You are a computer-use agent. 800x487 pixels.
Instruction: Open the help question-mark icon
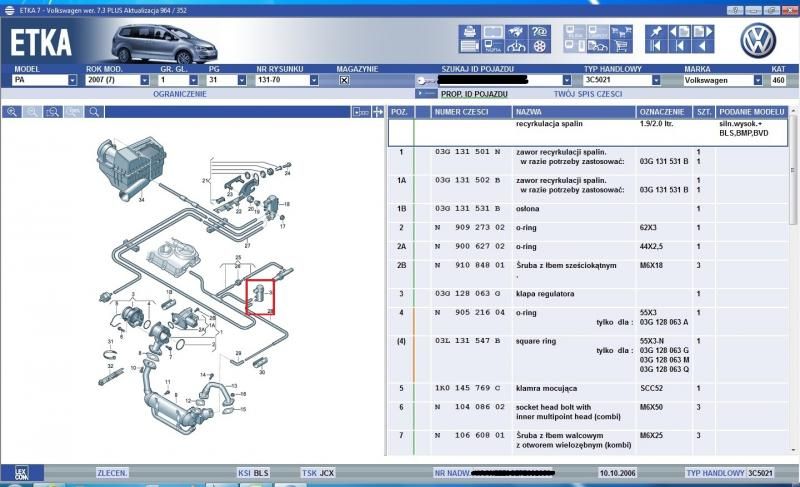tap(540, 32)
